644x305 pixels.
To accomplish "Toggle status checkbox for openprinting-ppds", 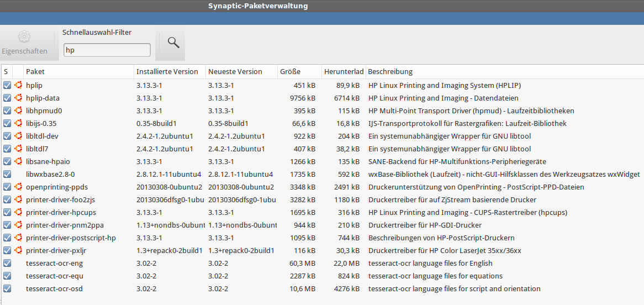I will click(7, 187).
